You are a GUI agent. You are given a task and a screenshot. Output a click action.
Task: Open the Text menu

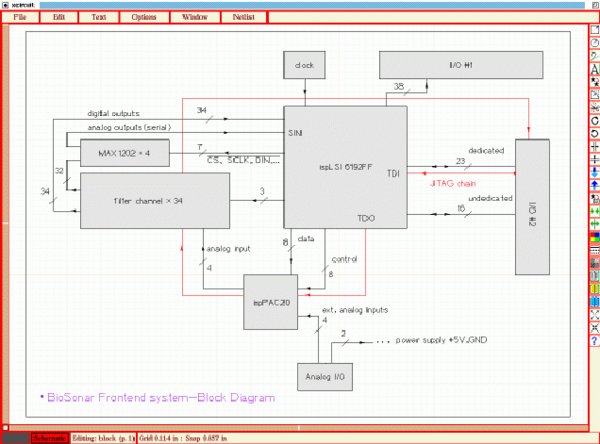[x=99, y=17]
